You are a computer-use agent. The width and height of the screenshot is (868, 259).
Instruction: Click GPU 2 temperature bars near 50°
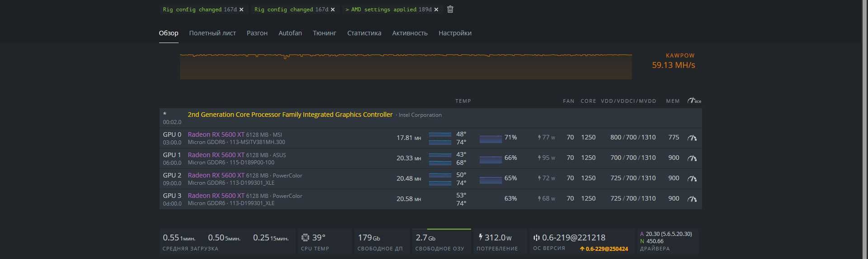click(x=440, y=179)
